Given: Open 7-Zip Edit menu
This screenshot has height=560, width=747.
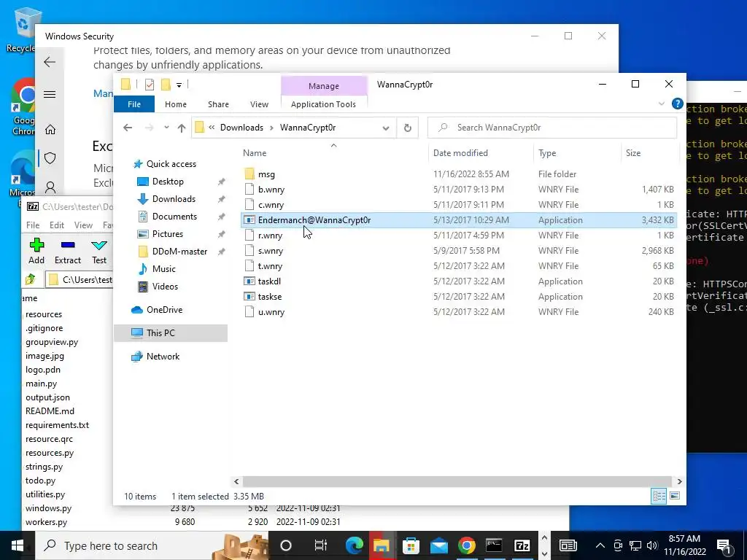Looking at the screenshot, I should pyautogui.click(x=57, y=225).
